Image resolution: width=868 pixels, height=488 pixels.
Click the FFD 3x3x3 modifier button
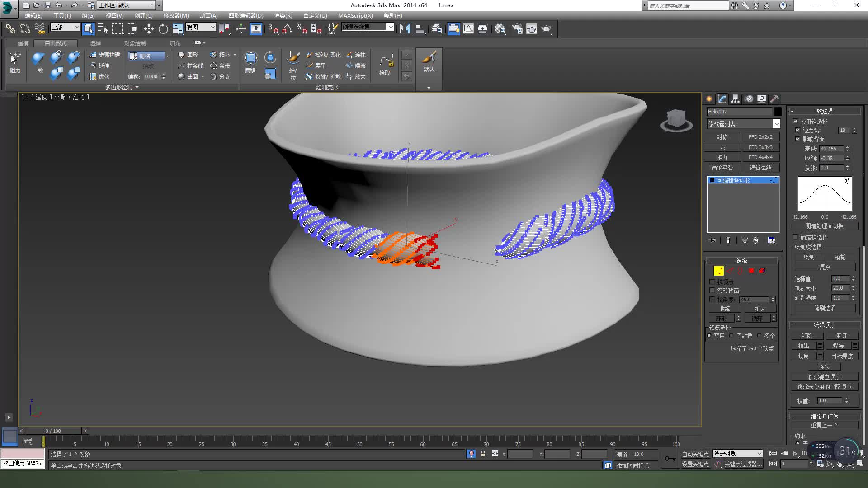[760, 147]
